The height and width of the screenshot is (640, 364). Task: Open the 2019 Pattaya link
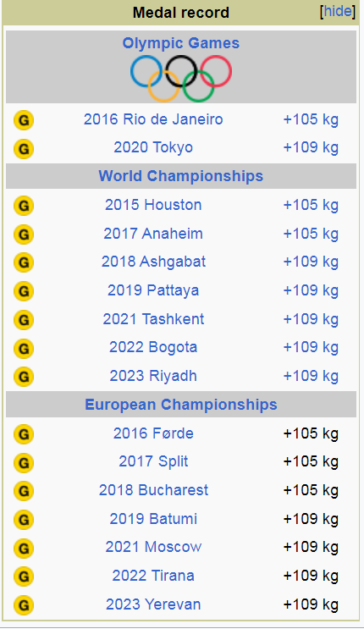(x=153, y=290)
